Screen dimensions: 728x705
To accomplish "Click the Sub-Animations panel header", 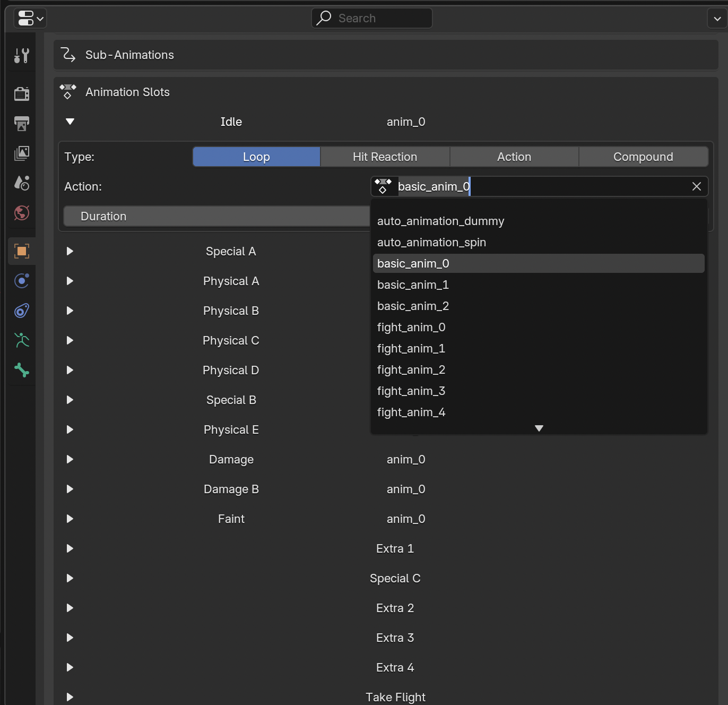I will tap(386, 55).
